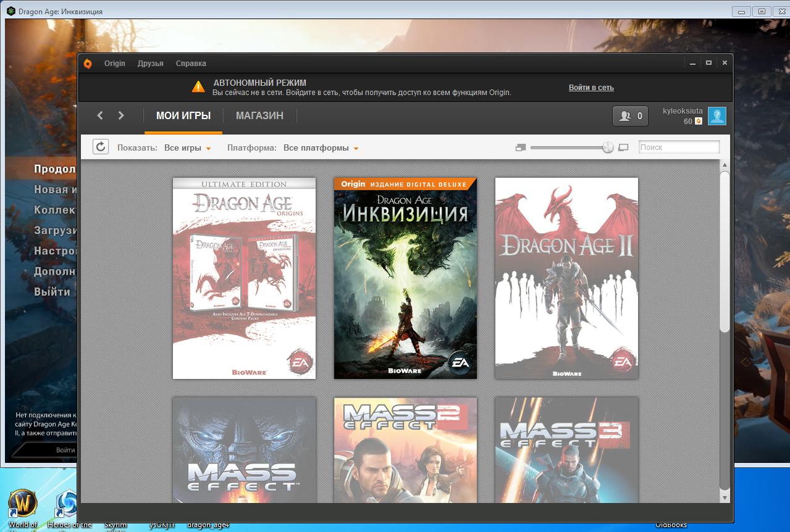Click the username kyleoksiuta

pyautogui.click(x=683, y=111)
